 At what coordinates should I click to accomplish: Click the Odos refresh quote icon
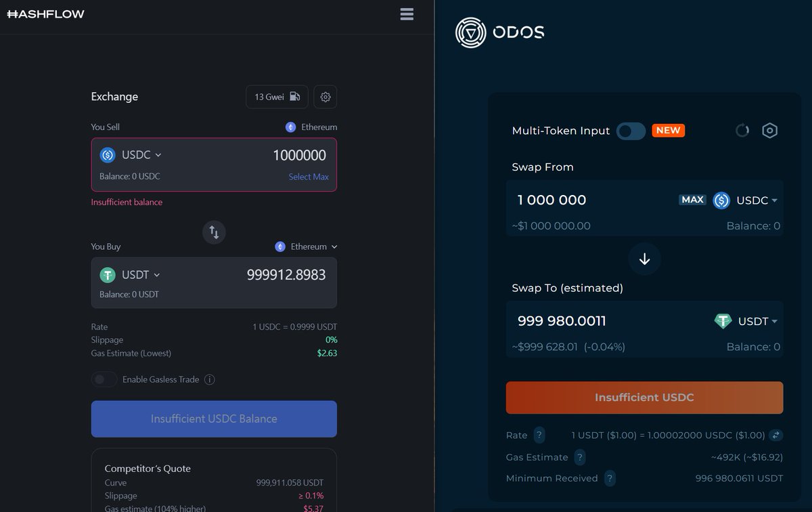pyautogui.click(x=742, y=131)
